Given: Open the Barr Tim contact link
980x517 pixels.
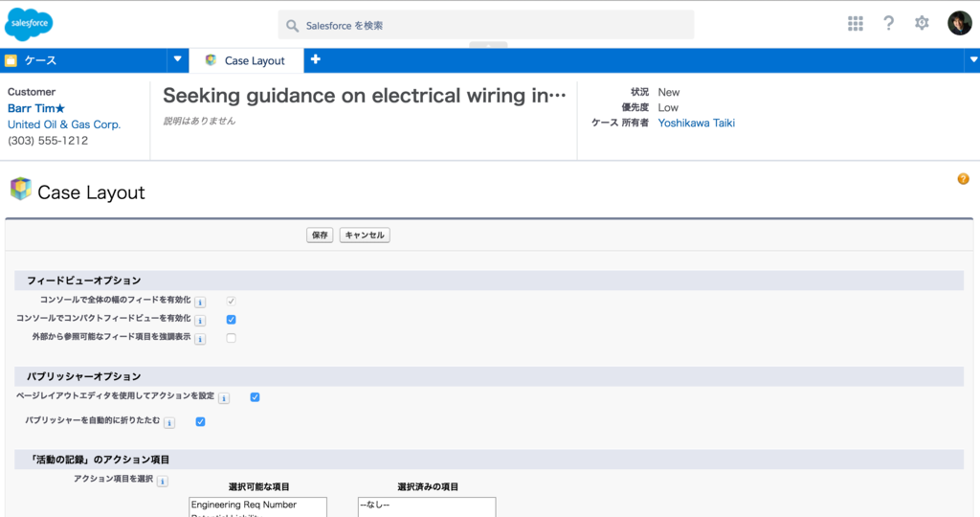Looking at the screenshot, I should point(36,108).
